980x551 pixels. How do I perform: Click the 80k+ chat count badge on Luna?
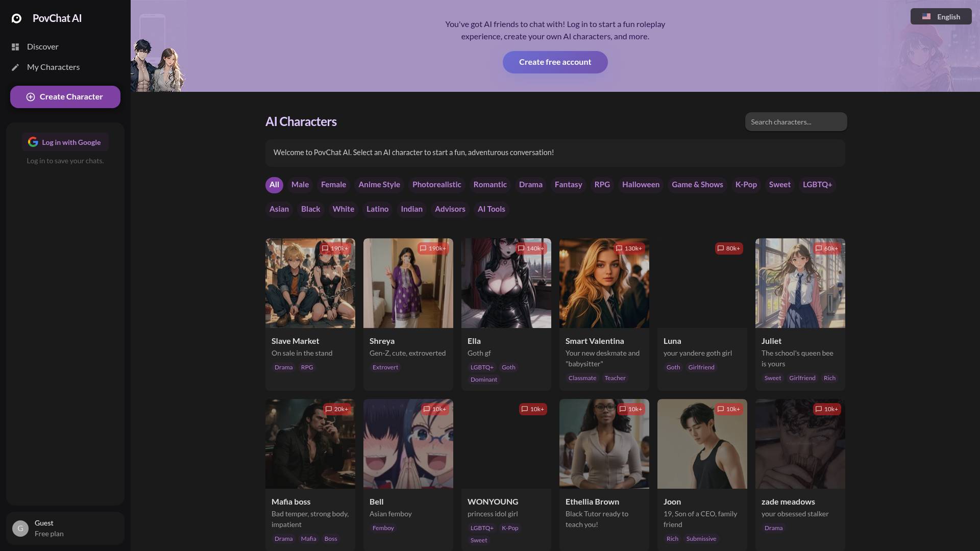coord(729,248)
